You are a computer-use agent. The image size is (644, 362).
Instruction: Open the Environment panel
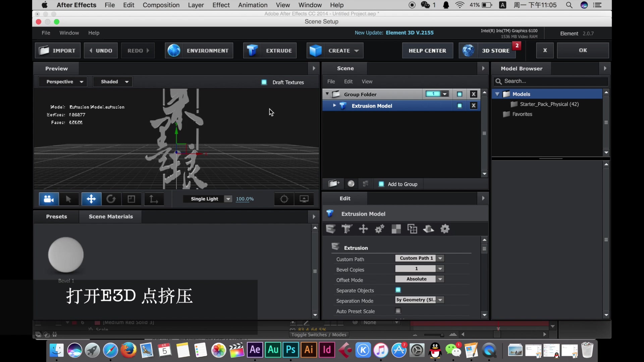pyautogui.click(x=199, y=50)
